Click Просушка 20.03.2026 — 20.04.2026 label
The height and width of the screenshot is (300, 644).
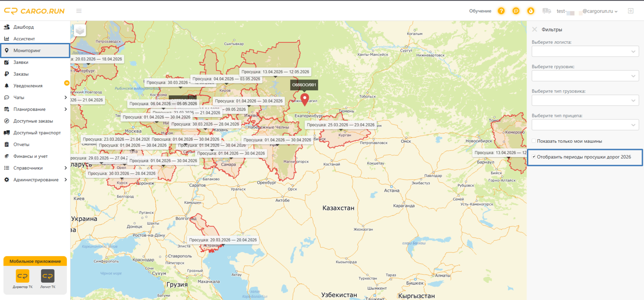223,240
